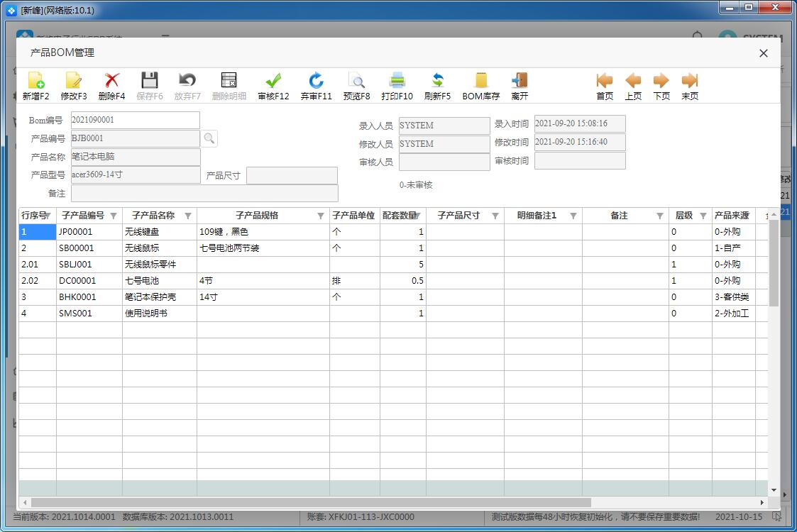Click the 打印F10 printer icon

[x=397, y=80]
